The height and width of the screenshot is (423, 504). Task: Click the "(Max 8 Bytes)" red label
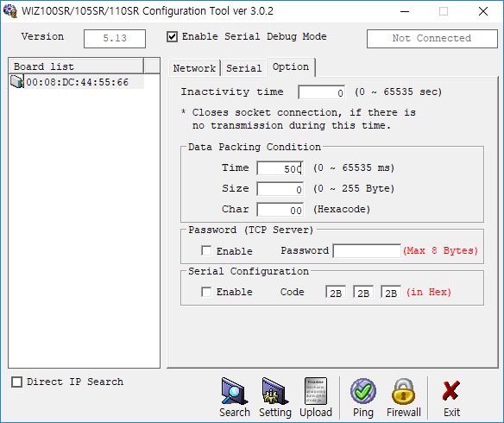click(x=440, y=250)
